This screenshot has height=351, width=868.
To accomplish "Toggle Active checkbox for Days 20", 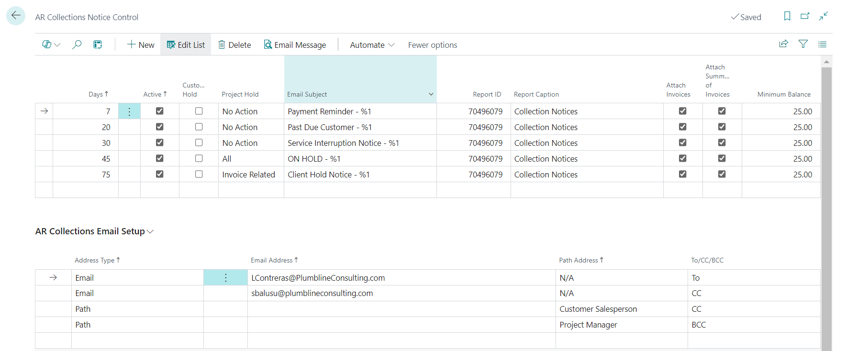I will point(160,127).
